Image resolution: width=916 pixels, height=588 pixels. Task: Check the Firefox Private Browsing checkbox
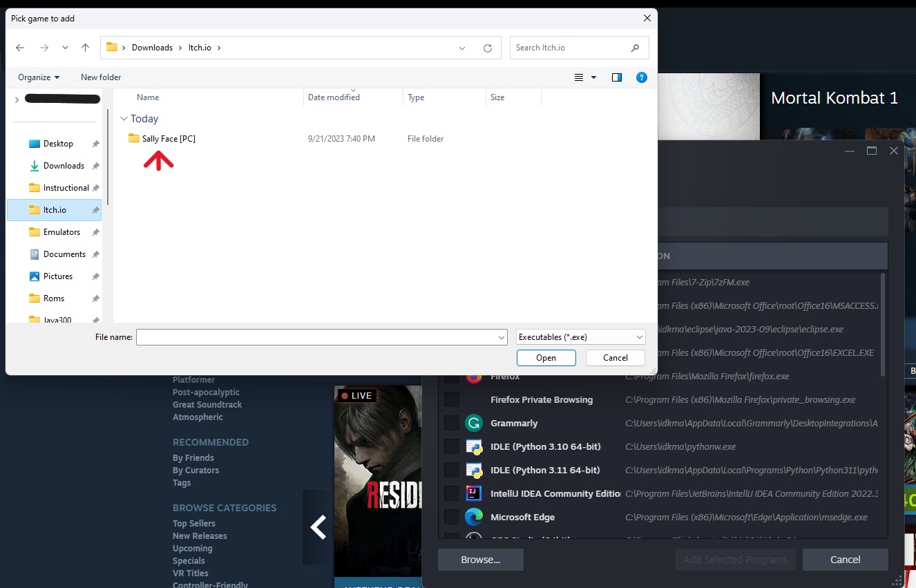[452, 399]
